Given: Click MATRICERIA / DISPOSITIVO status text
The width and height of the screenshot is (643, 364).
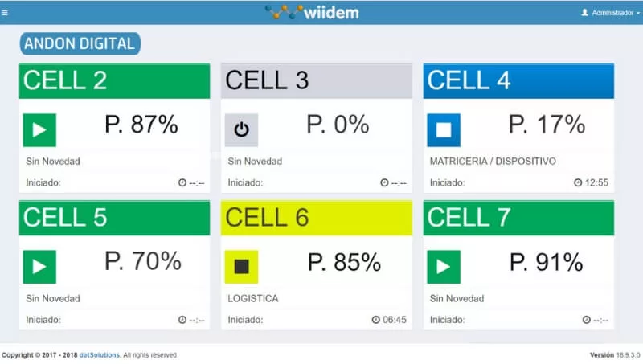Looking at the screenshot, I should (493, 161).
